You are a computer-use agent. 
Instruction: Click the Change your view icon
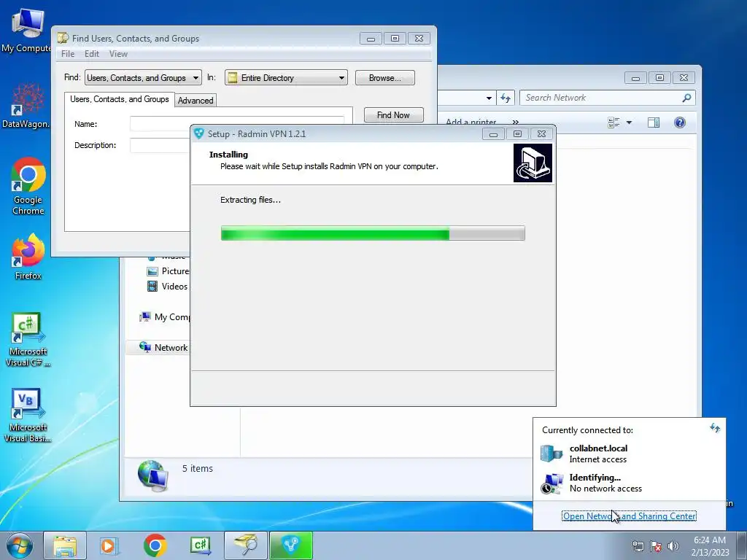(614, 122)
